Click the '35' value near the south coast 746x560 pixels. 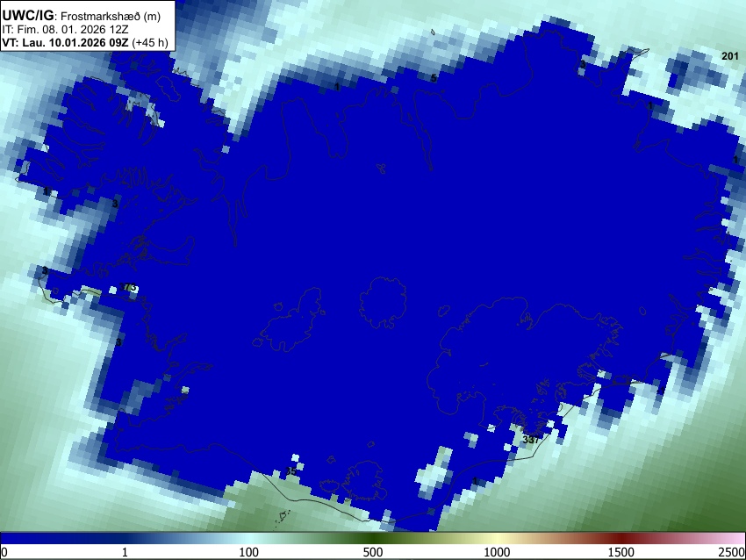pos(291,471)
